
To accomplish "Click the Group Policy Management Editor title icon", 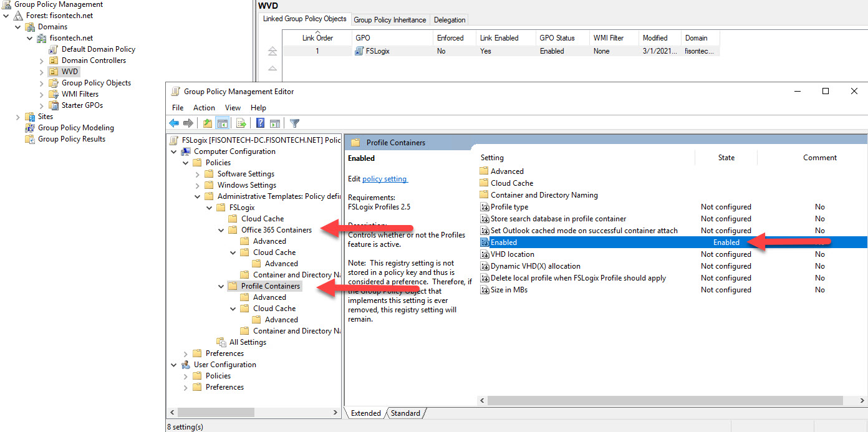I will [x=175, y=92].
